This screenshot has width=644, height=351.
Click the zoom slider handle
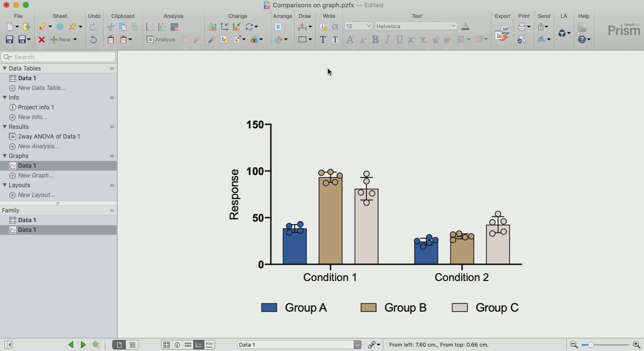[590, 345]
